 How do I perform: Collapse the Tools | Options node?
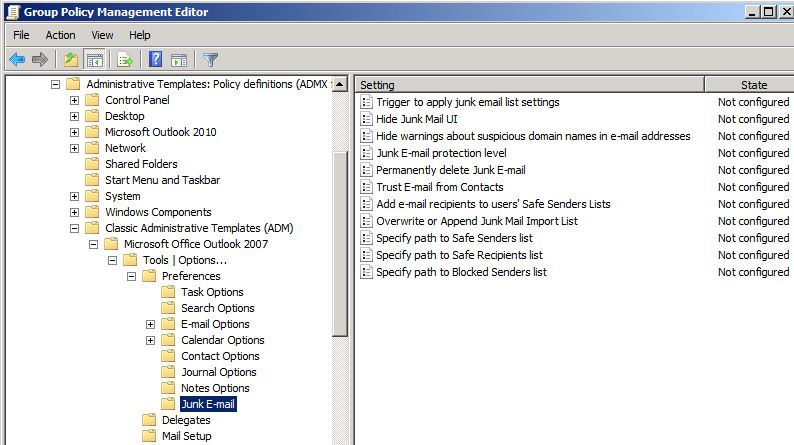112,260
